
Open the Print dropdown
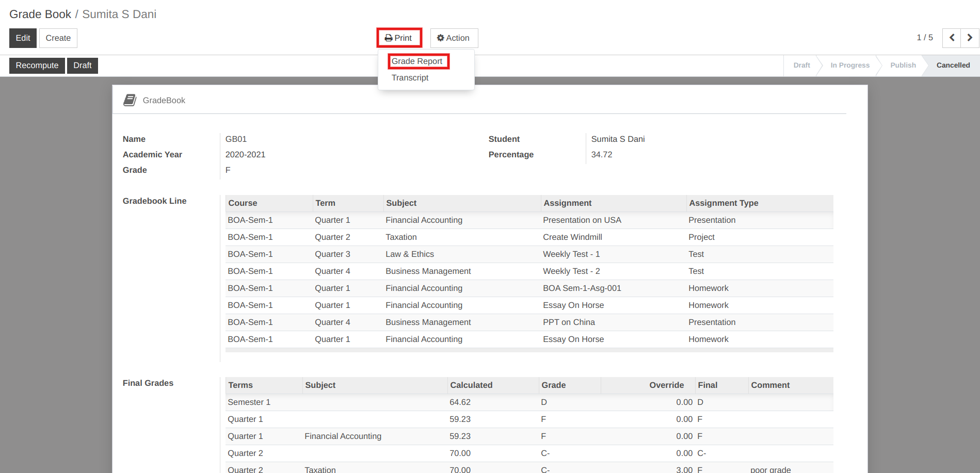click(399, 38)
